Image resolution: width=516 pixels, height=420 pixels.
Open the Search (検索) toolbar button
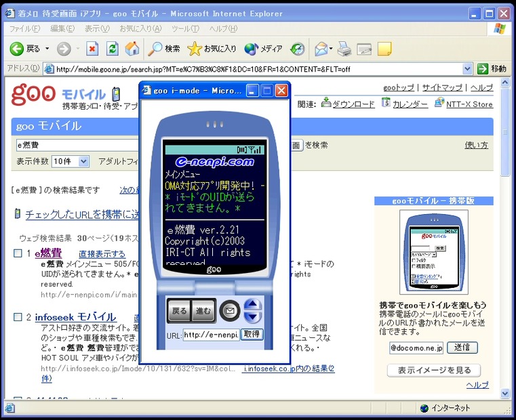click(x=163, y=49)
